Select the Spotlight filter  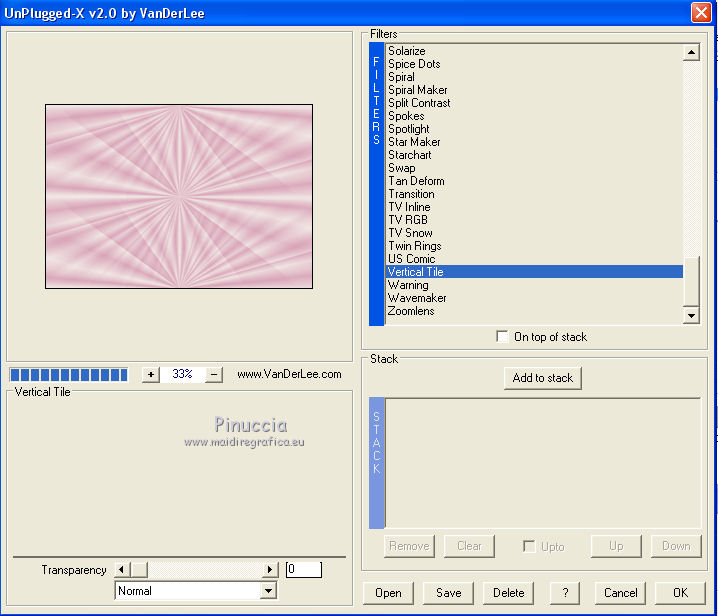(534, 129)
